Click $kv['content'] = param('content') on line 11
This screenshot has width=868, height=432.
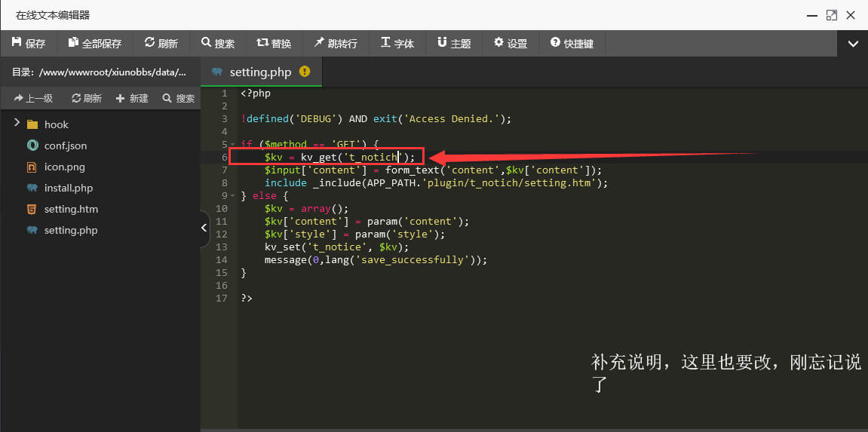[367, 221]
